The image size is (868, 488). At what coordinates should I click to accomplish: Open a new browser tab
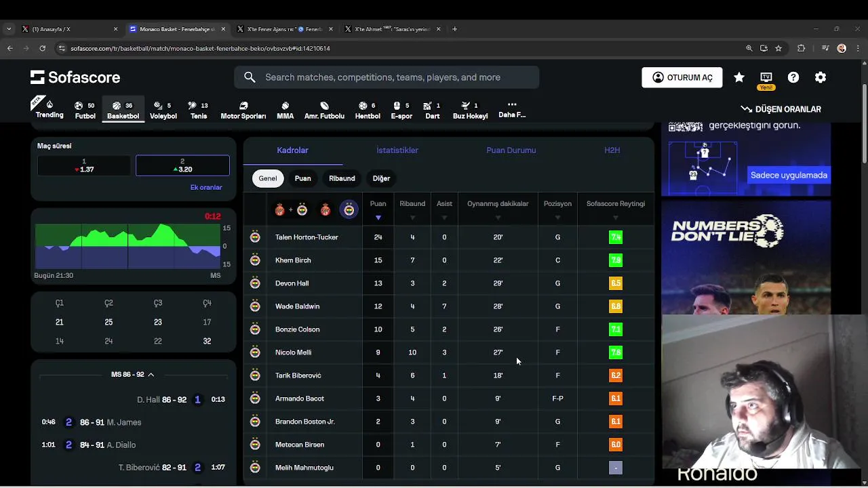click(454, 29)
